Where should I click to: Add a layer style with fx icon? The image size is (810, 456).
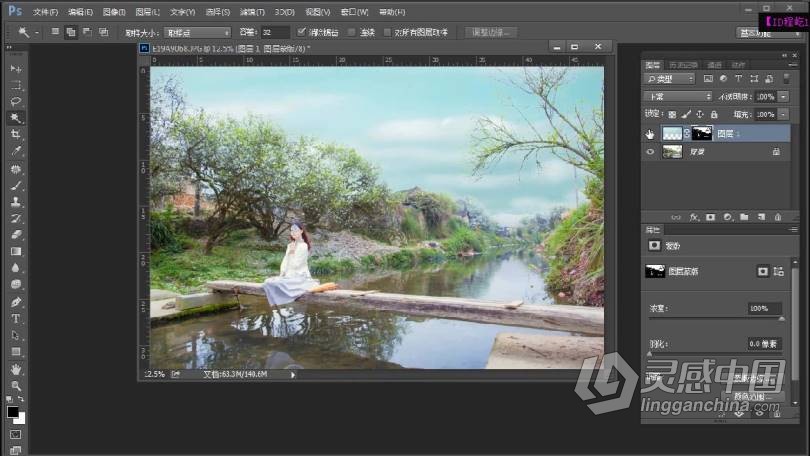[x=694, y=217]
